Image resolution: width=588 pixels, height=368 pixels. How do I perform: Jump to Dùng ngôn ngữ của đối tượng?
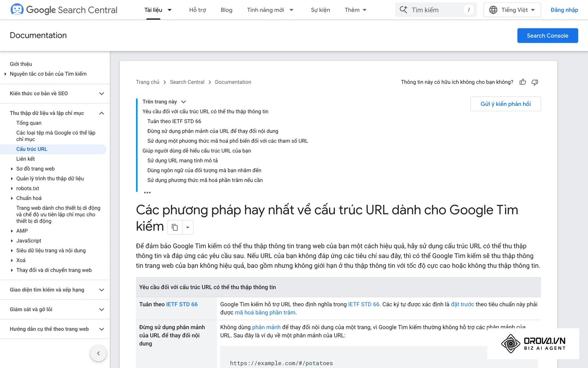click(x=204, y=170)
